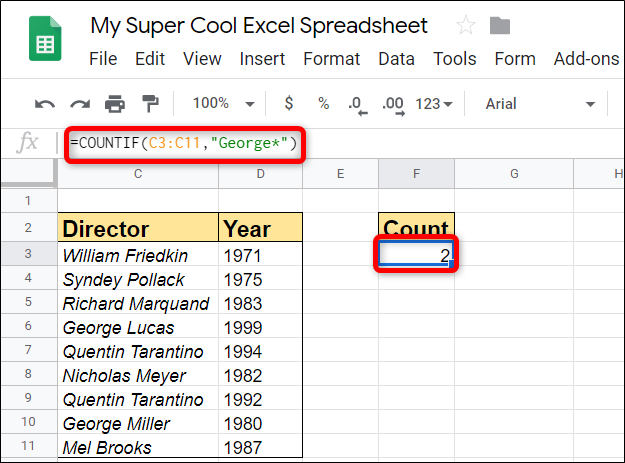This screenshot has height=463, width=625.
Task: Open the Data menu
Action: (x=396, y=59)
